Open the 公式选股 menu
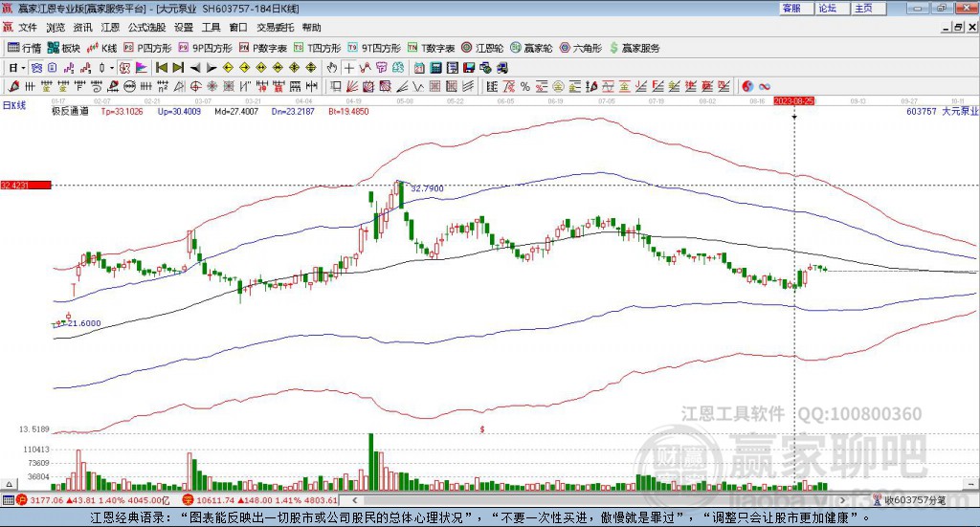 coord(146,28)
